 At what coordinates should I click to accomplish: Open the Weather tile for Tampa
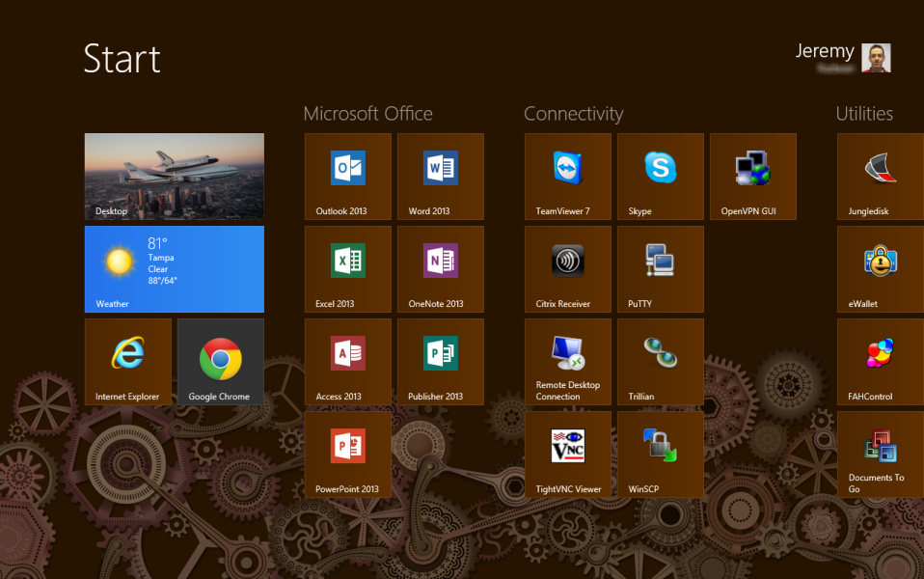pyautogui.click(x=175, y=269)
